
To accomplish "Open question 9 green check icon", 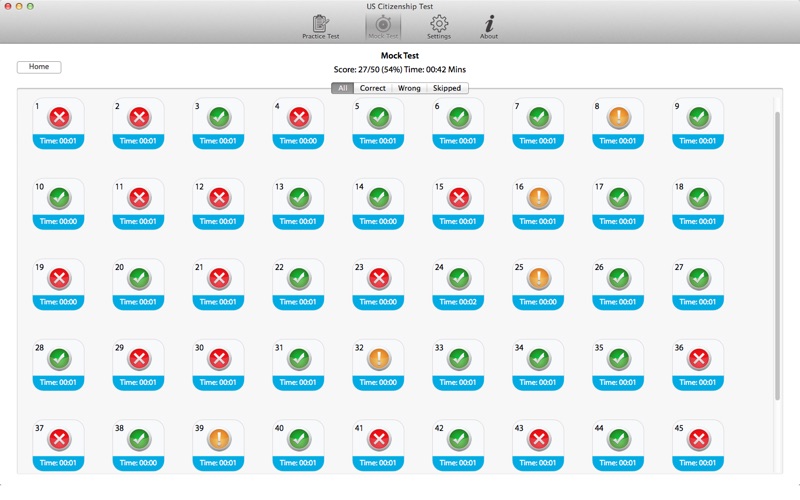I will tap(699, 117).
